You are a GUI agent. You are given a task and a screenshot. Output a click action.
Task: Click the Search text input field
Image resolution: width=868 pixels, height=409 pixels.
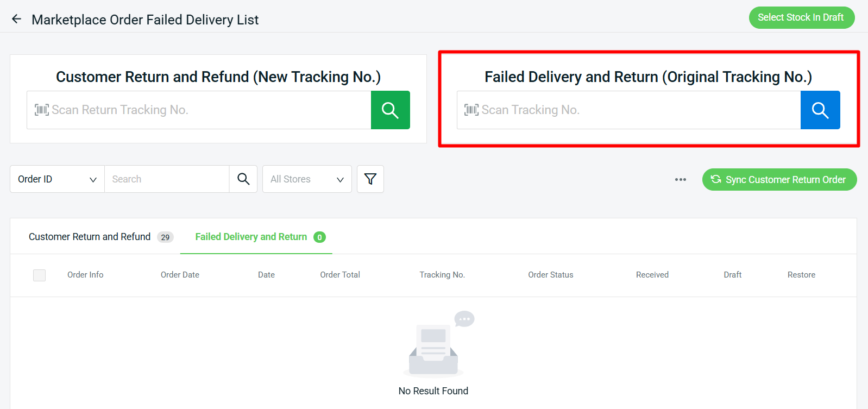tap(167, 179)
